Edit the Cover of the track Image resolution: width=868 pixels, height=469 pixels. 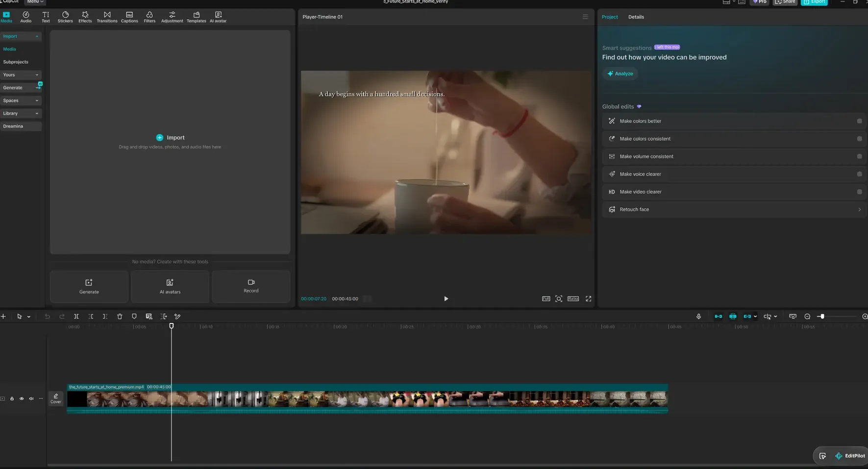56,398
